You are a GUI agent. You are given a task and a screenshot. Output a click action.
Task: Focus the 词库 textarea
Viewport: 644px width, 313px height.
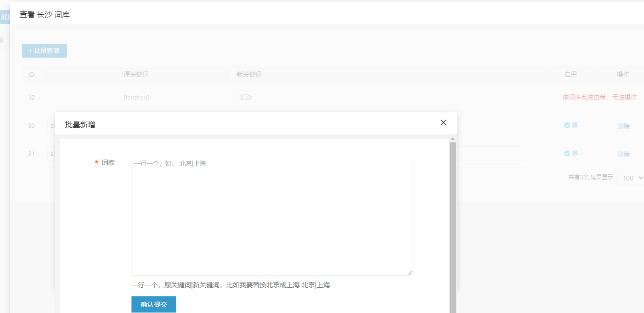tap(272, 216)
